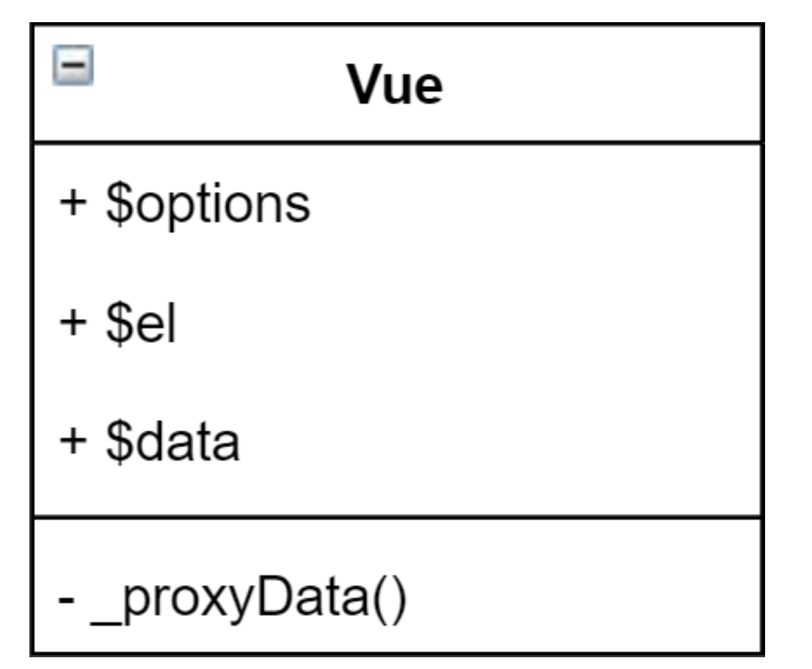Click the $el attribute text

tap(141, 323)
